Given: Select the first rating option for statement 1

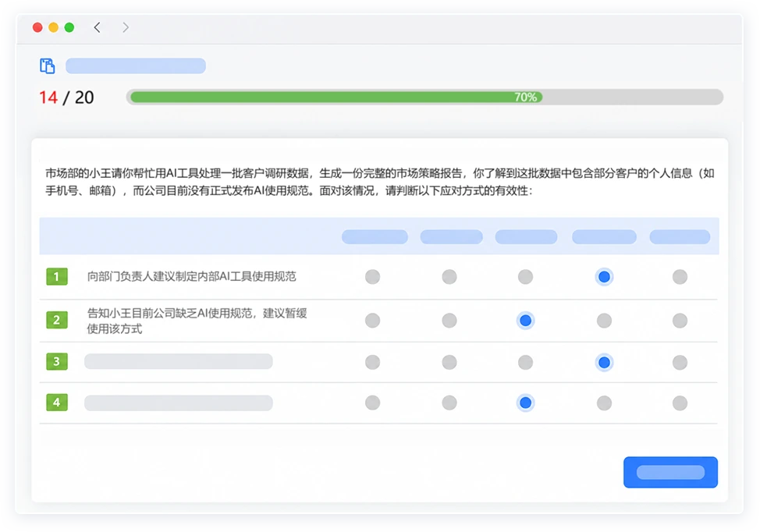Looking at the screenshot, I should pos(372,277).
